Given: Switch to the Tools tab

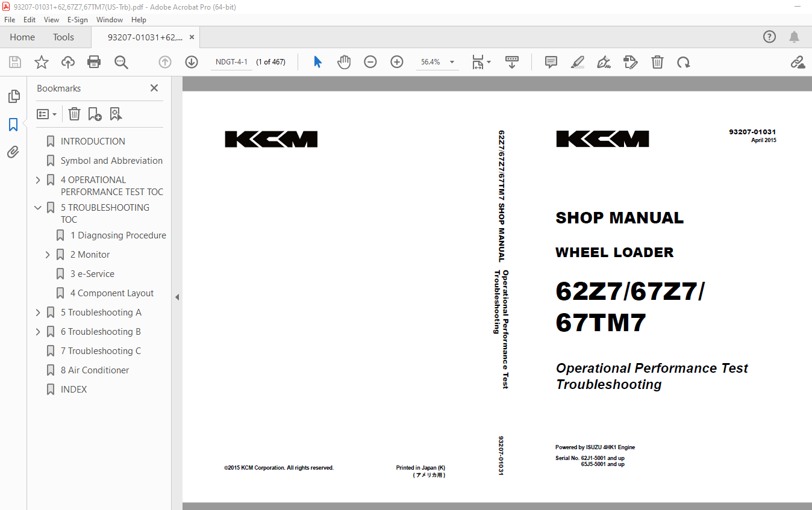Looking at the screenshot, I should pos(63,37).
